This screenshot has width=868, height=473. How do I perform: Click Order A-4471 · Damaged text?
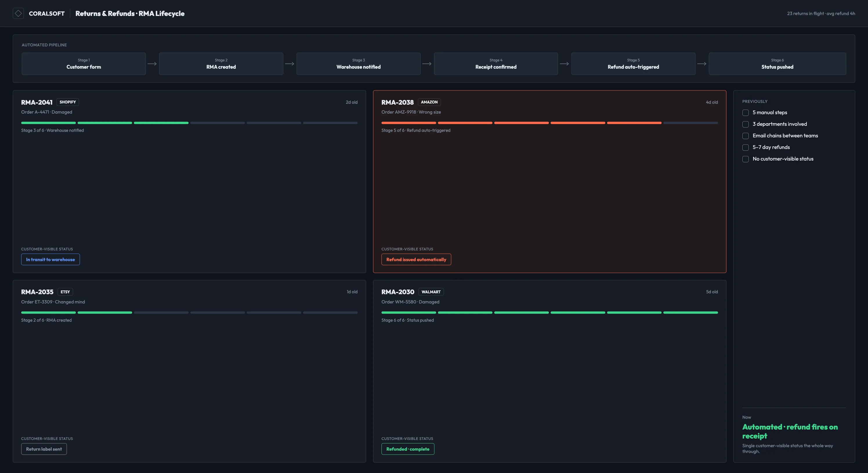click(46, 112)
